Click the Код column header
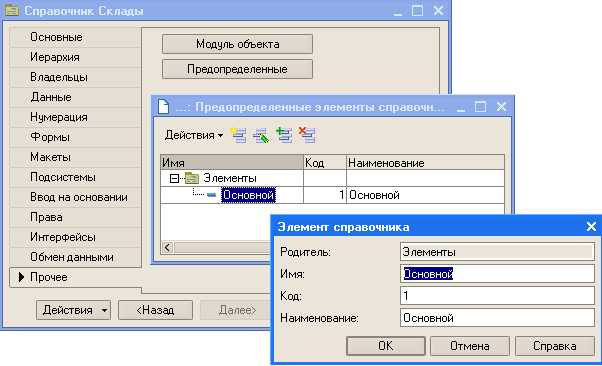Viewport: 602px width, 366px height. 325,162
